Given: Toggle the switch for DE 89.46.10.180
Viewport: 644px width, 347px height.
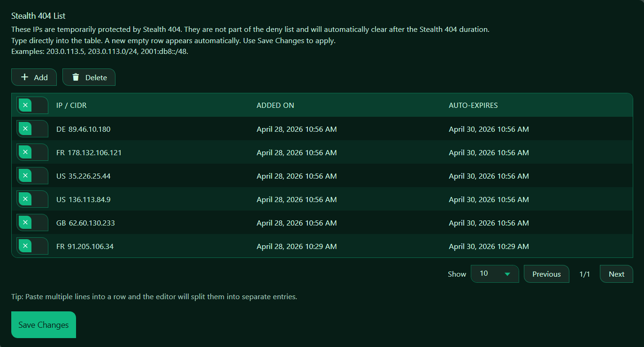Looking at the screenshot, I should 32,129.
